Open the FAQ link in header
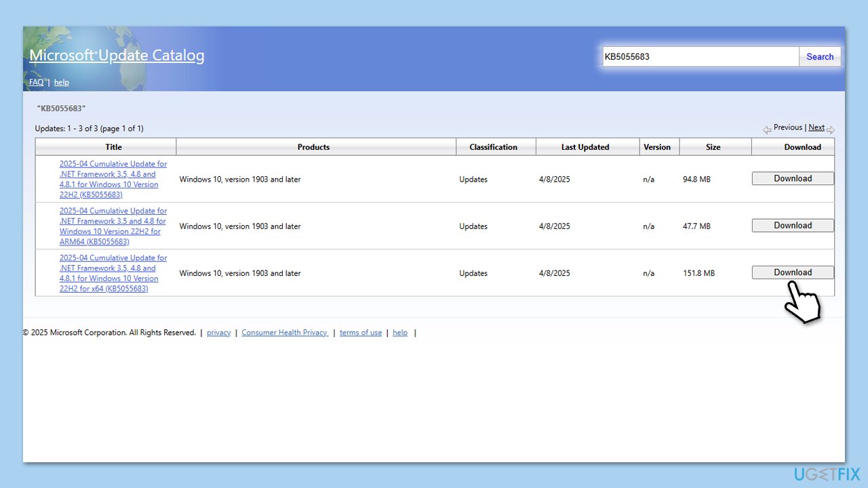 click(36, 82)
